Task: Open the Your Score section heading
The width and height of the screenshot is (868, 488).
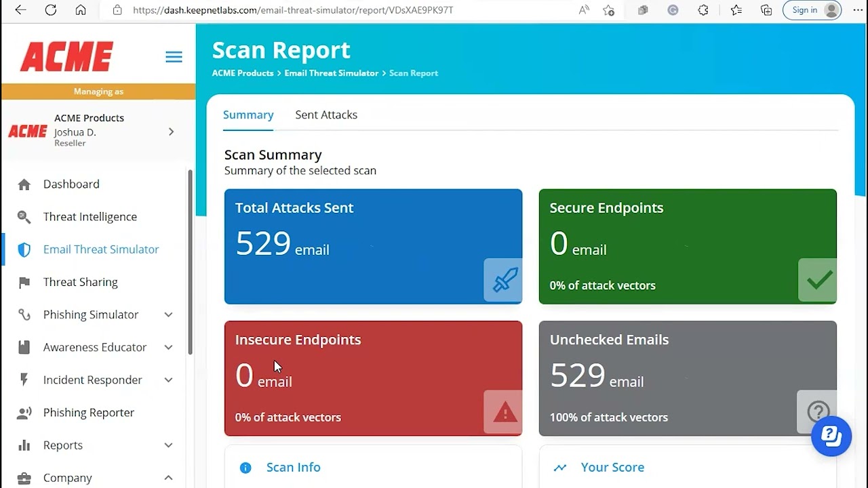Action: (613, 468)
